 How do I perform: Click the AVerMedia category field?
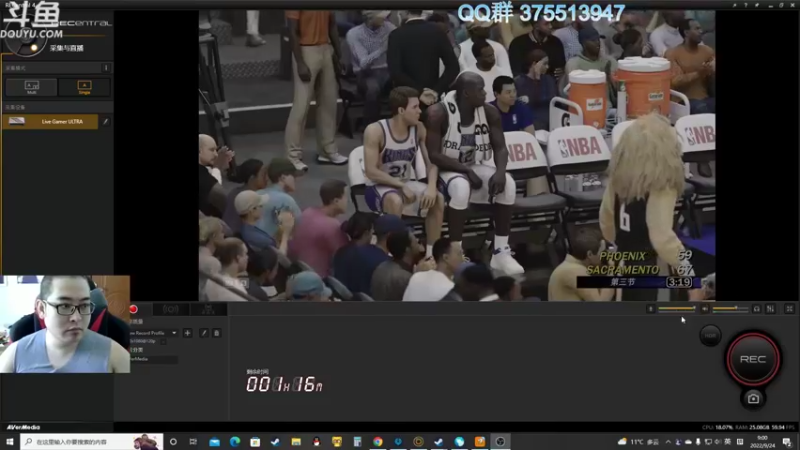(153, 359)
